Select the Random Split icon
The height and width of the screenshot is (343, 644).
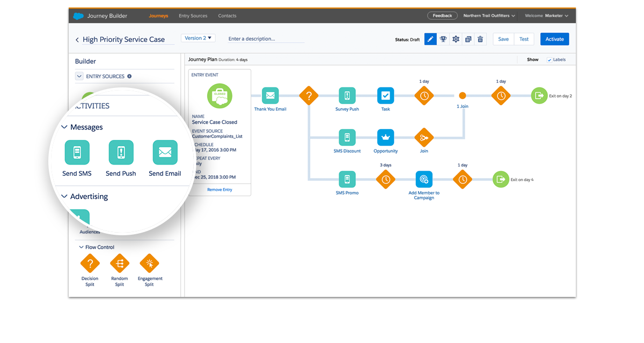tap(120, 264)
